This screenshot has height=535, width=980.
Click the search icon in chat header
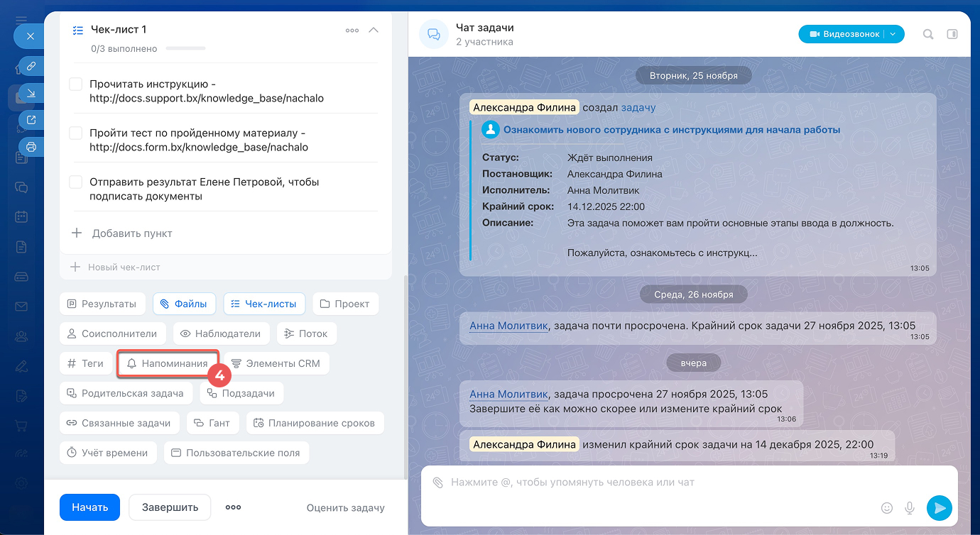click(x=927, y=34)
